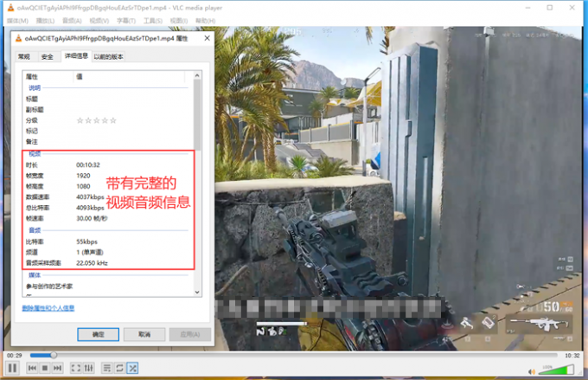Image resolution: width=588 pixels, height=380 pixels.
Task: Select the 总比特率 4093kbps row
Action: click(107, 208)
